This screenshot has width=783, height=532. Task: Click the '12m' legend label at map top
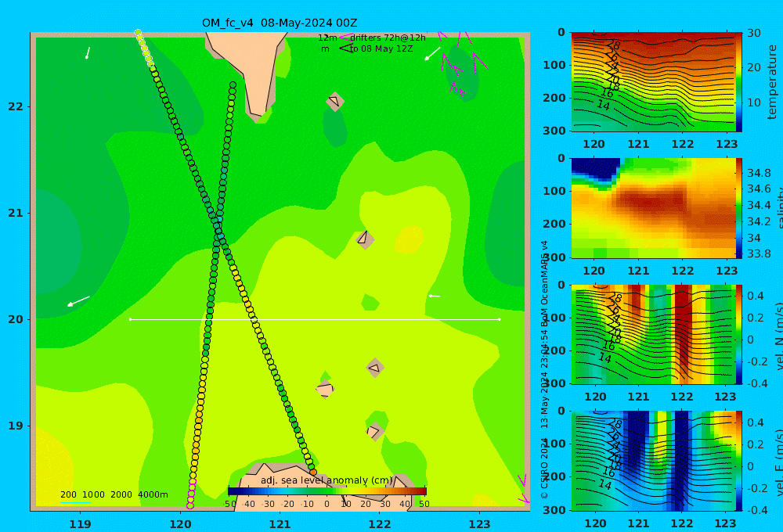pyautogui.click(x=327, y=38)
